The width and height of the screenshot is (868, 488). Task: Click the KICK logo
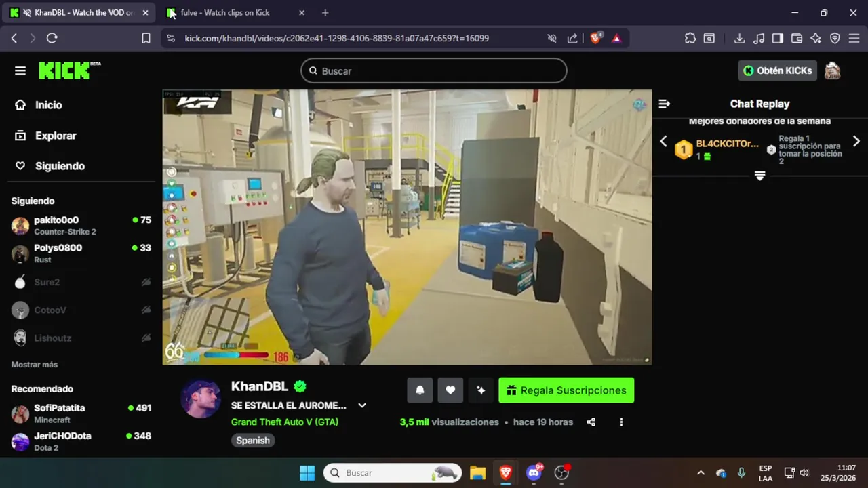click(x=69, y=70)
